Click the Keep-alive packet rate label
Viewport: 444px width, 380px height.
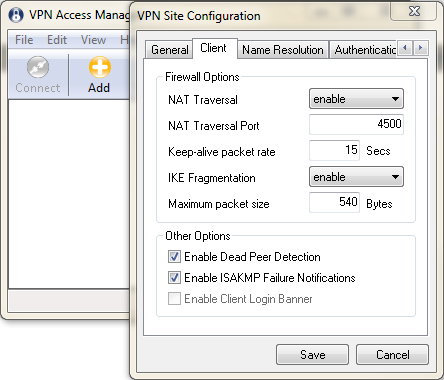point(222,152)
